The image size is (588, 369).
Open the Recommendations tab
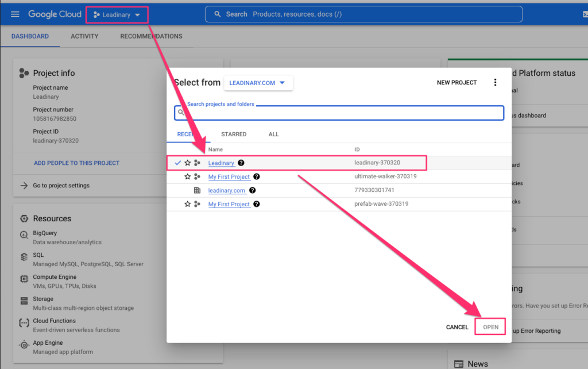click(x=151, y=36)
